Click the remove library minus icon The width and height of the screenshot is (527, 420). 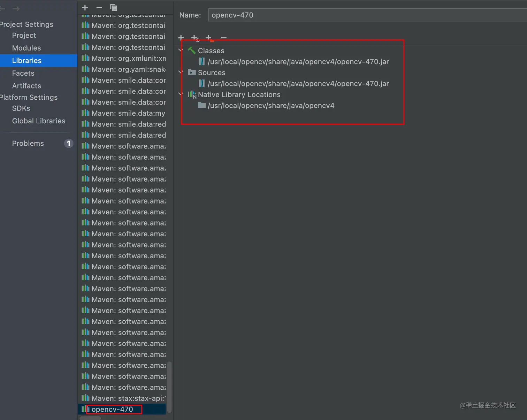(x=99, y=7)
